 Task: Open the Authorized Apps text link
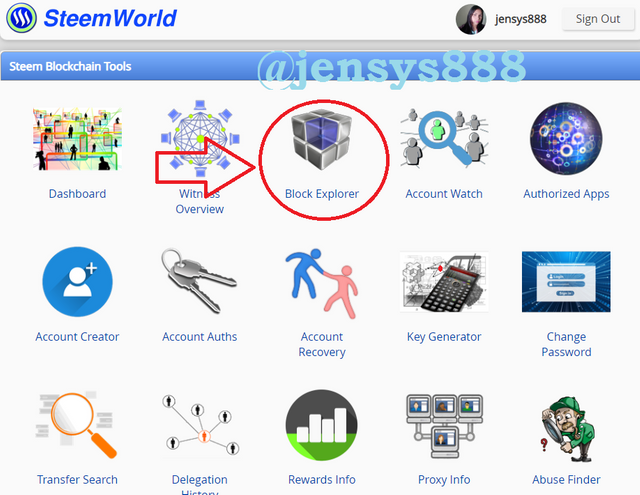click(566, 194)
